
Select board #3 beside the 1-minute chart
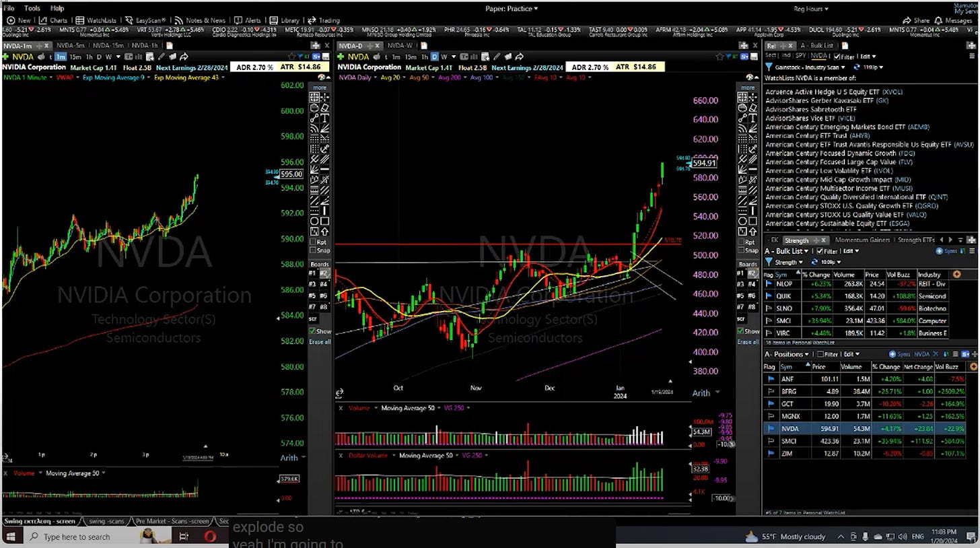click(x=312, y=285)
